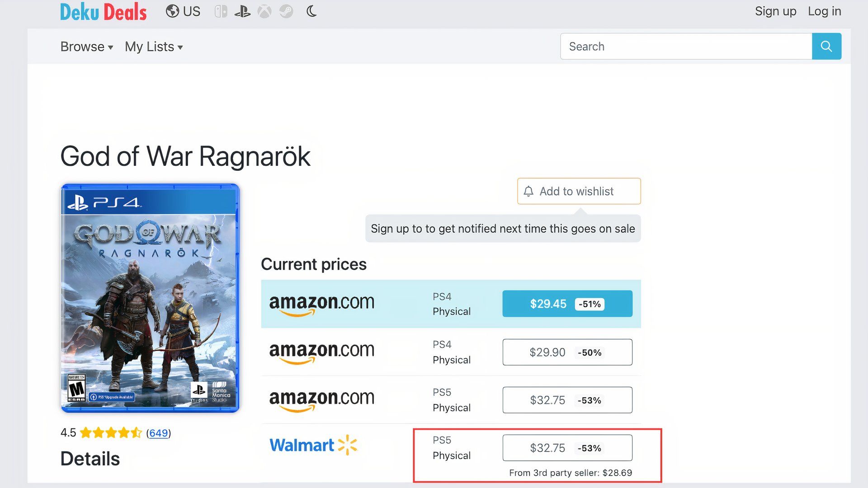The image size is (868, 488).
Task: Filter by Steam platform icon
Action: coord(286,11)
